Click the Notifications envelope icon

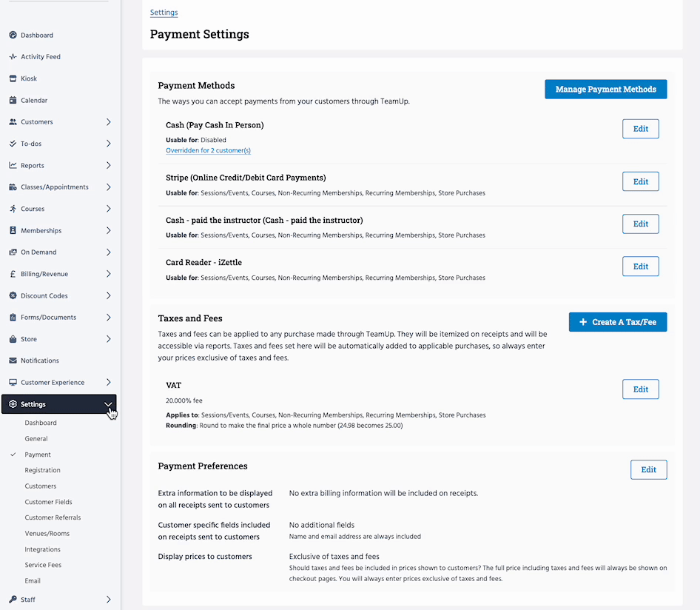(13, 361)
